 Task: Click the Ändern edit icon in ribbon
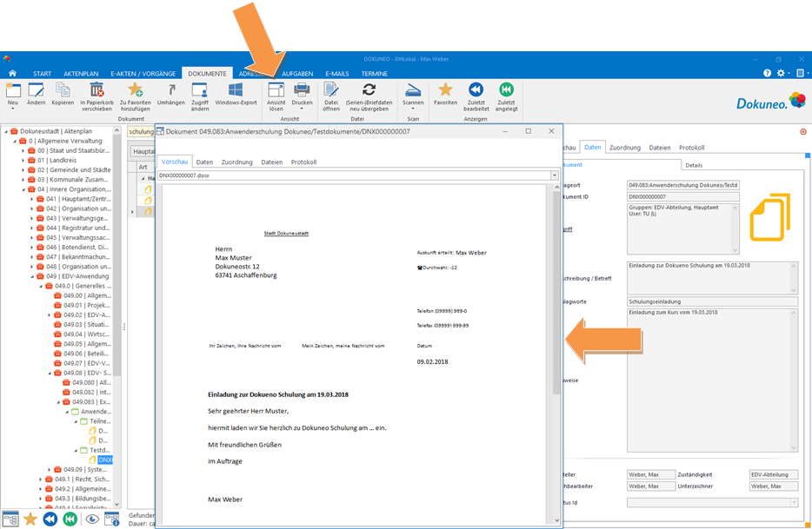pos(36,90)
